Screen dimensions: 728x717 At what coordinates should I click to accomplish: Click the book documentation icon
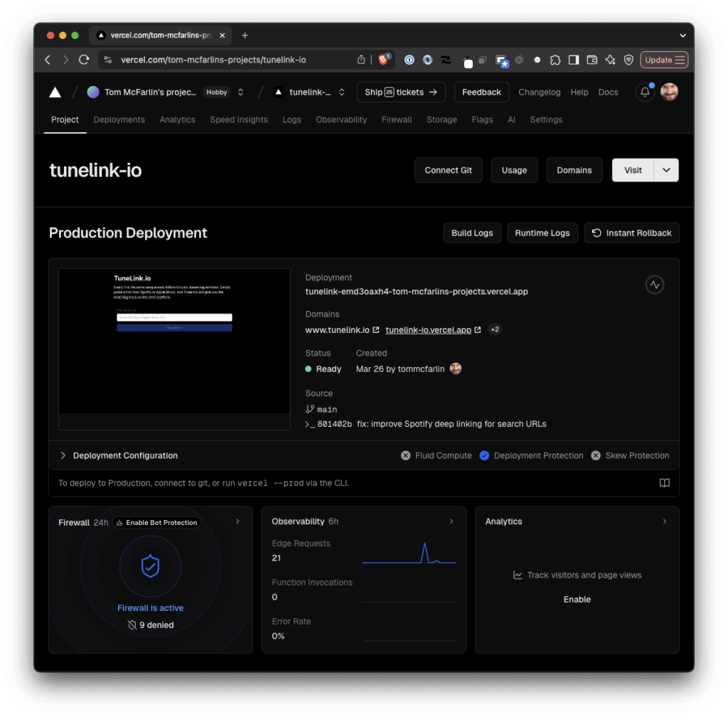pos(665,483)
